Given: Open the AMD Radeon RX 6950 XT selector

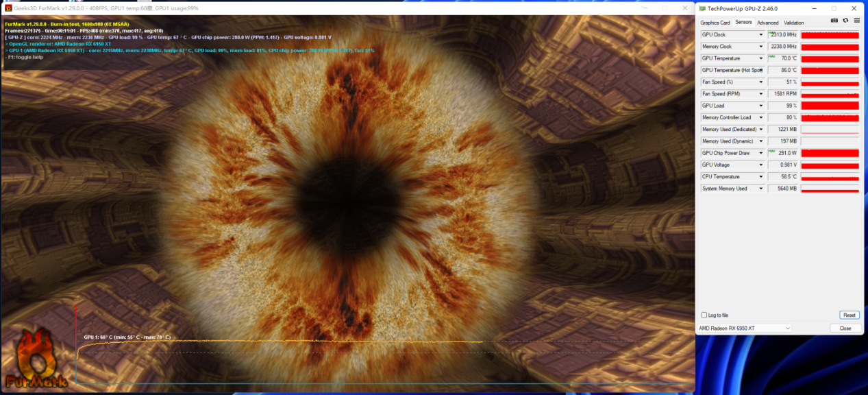Looking at the screenshot, I should pos(744,328).
